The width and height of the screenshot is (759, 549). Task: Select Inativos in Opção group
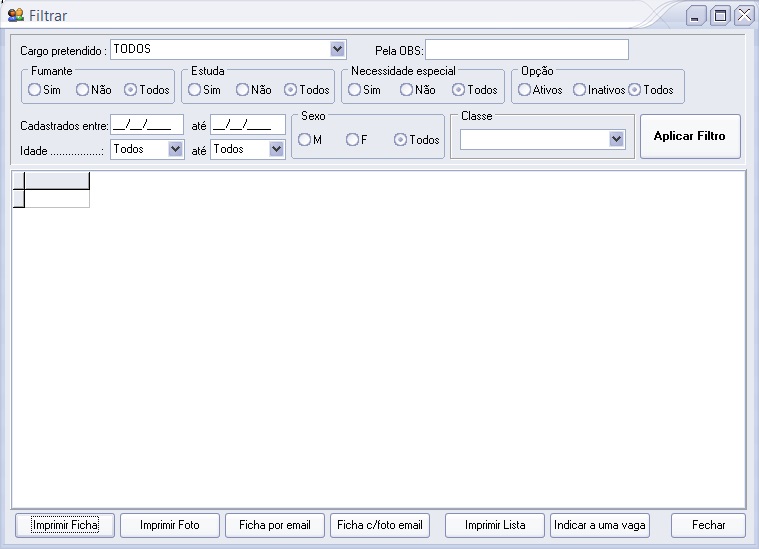(580, 90)
